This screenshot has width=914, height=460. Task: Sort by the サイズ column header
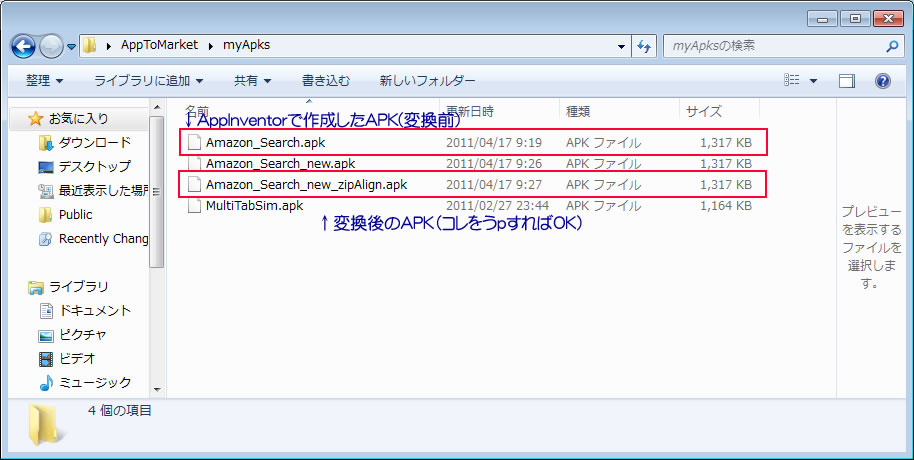click(719, 111)
